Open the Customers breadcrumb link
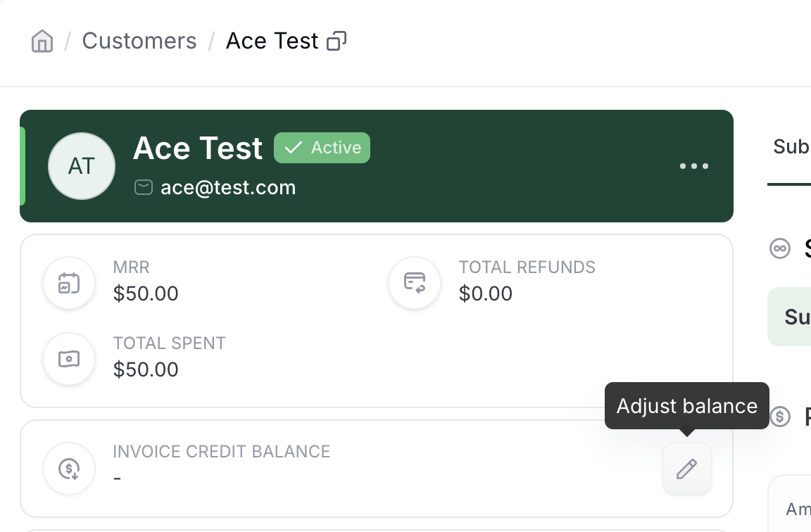 point(139,41)
